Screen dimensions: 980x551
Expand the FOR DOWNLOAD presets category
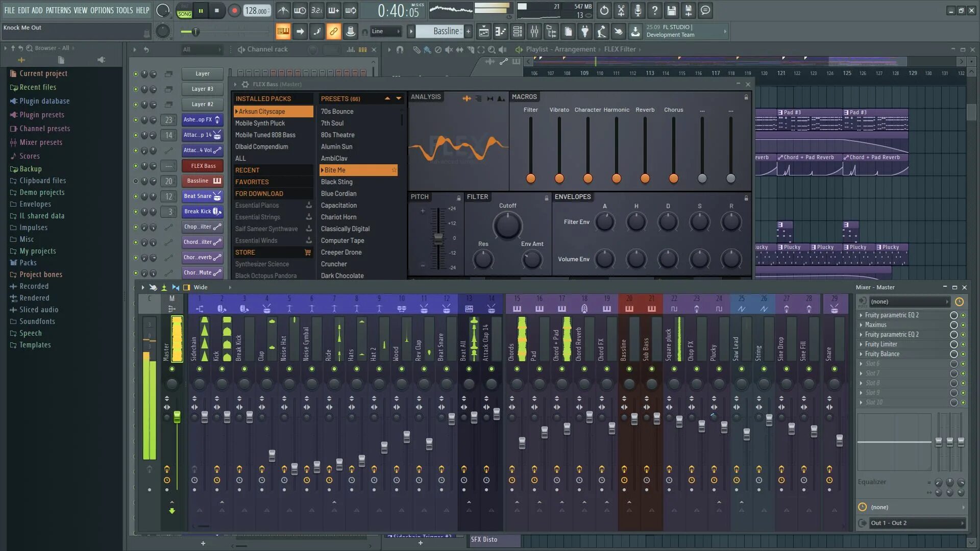(x=259, y=194)
